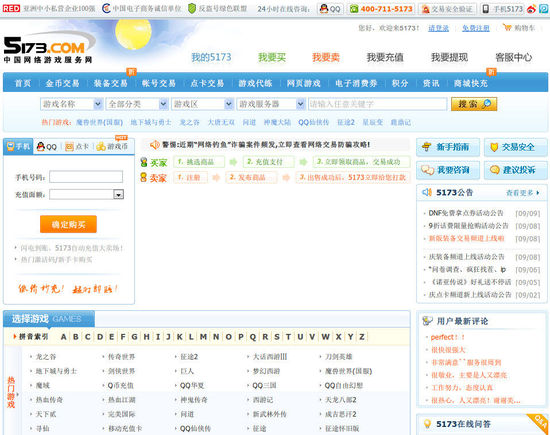The width and height of the screenshot is (550, 435).
Task: Click the 5173公告 loudspeaker icon
Action: [427, 192]
